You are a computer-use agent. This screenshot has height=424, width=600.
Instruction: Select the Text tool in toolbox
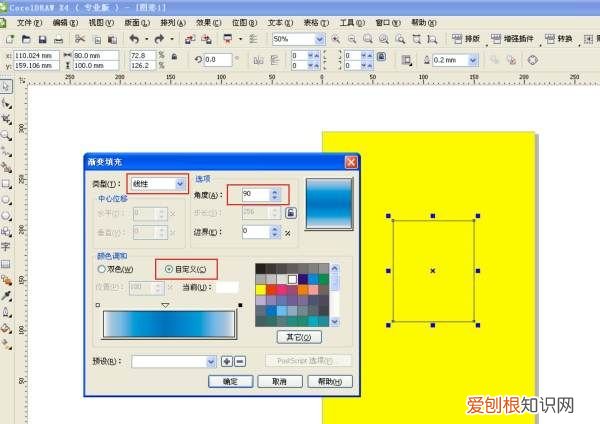(x=5, y=247)
